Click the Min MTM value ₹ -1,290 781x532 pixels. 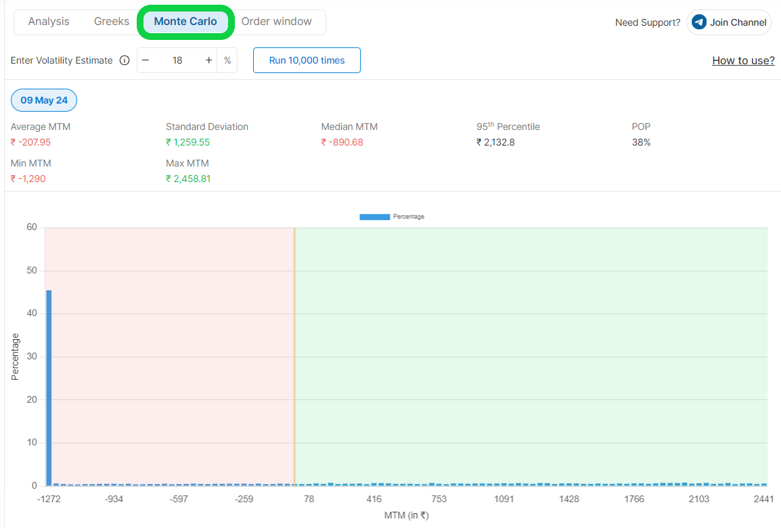tap(28, 178)
